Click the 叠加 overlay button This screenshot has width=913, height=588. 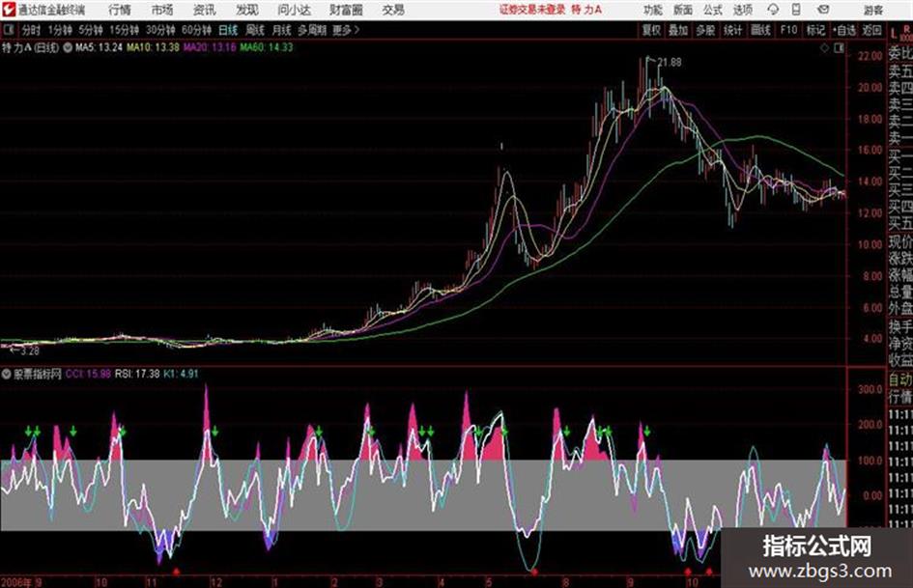[x=678, y=30]
